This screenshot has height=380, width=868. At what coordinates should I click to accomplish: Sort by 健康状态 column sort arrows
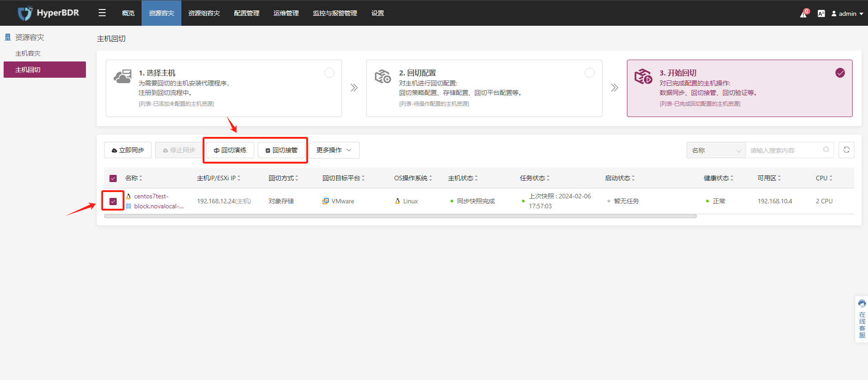coord(732,178)
